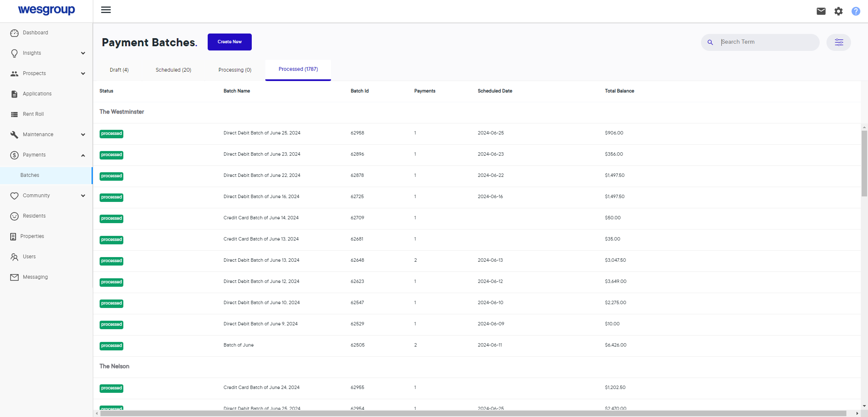Image resolution: width=868 pixels, height=417 pixels.
Task: Click the search magnifier icon
Action: pyautogui.click(x=710, y=42)
